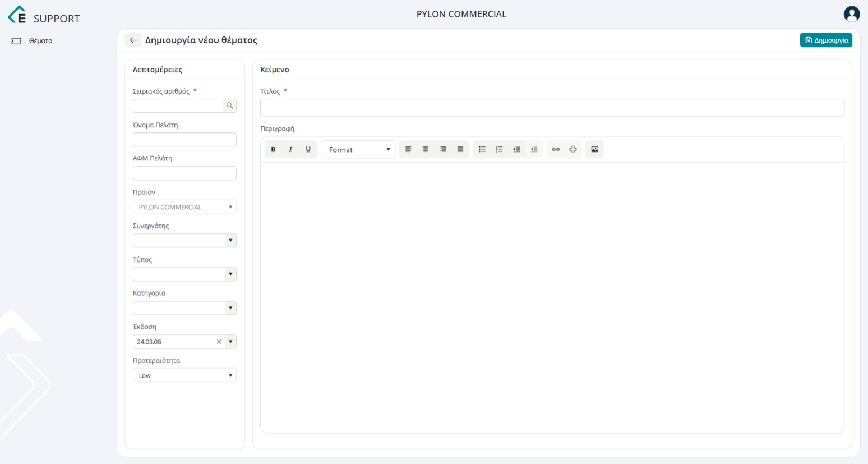This screenshot has width=868, height=464.
Task: Center align the description text
Action: [426, 149]
